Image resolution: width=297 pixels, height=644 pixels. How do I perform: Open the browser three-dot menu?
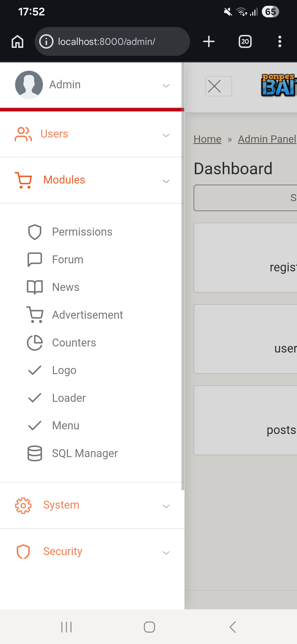point(280,42)
